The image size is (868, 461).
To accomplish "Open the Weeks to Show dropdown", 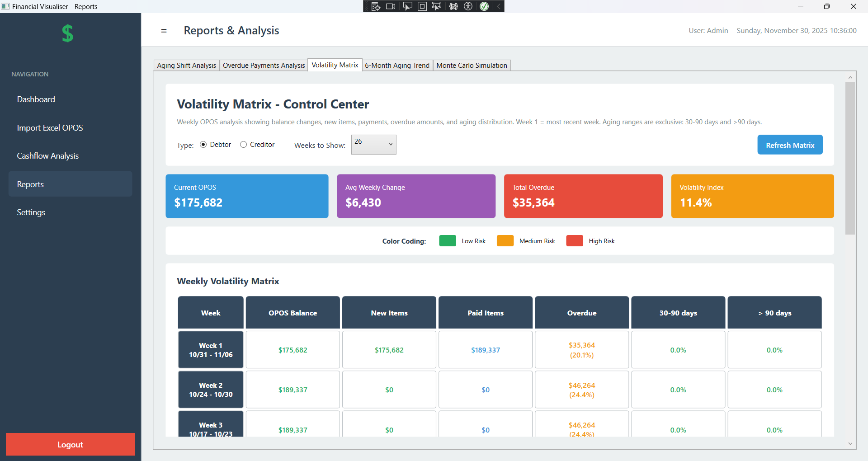I will point(373,145).
